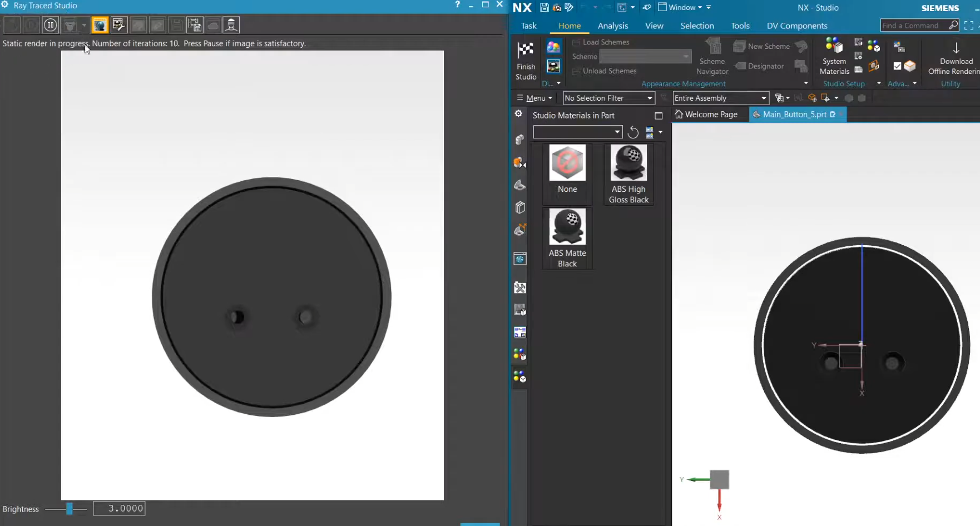This screenshot has width=980, height=526.
Task: Open Ray Traced Studio editor settings icon
Action: [x=118, y=25]
